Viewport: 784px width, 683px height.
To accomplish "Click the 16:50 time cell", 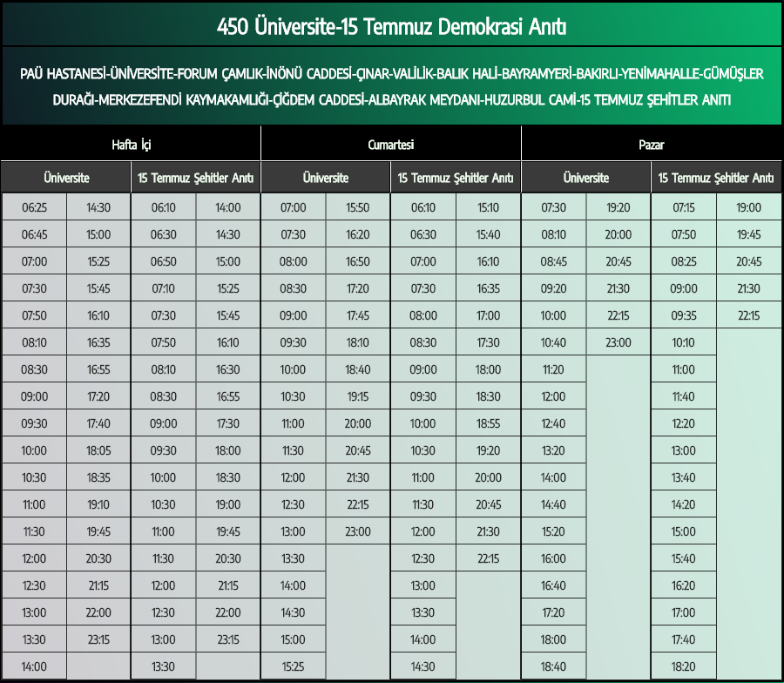I will click(357, 261).
